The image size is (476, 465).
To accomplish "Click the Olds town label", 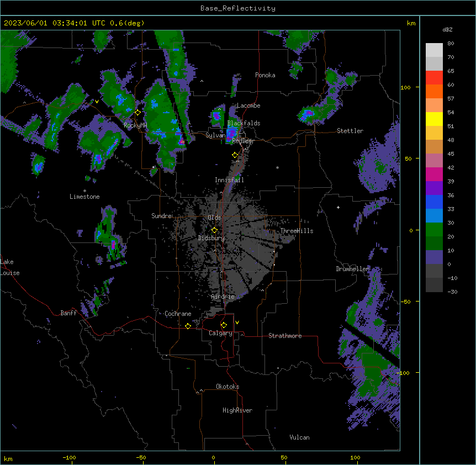I will (214, 218).
